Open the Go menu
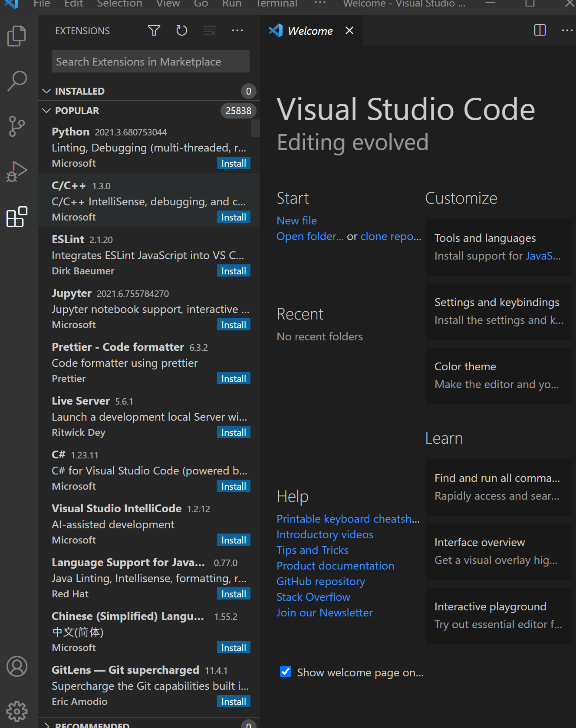Screen dimensions: 576x728 (201, 4)
